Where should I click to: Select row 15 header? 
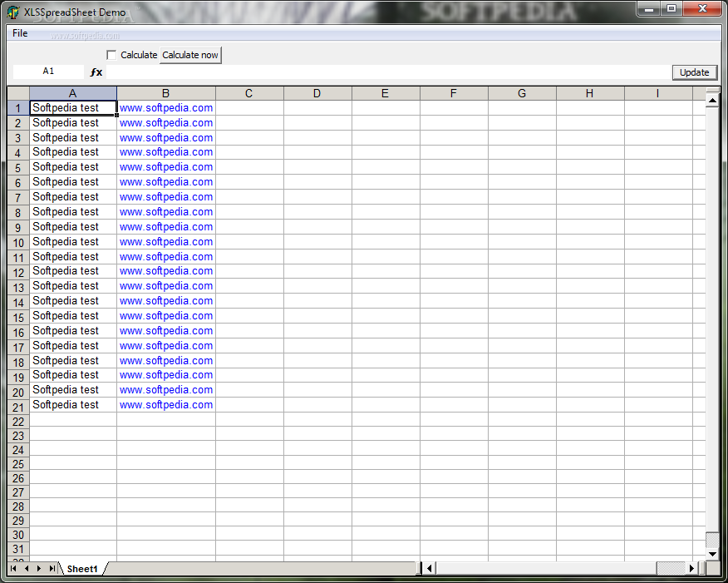(x=18, y=317)
